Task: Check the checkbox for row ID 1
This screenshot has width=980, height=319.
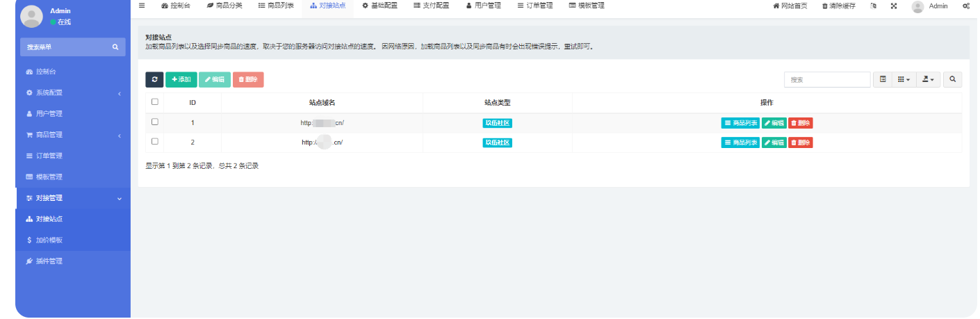Action: [155, 122]
